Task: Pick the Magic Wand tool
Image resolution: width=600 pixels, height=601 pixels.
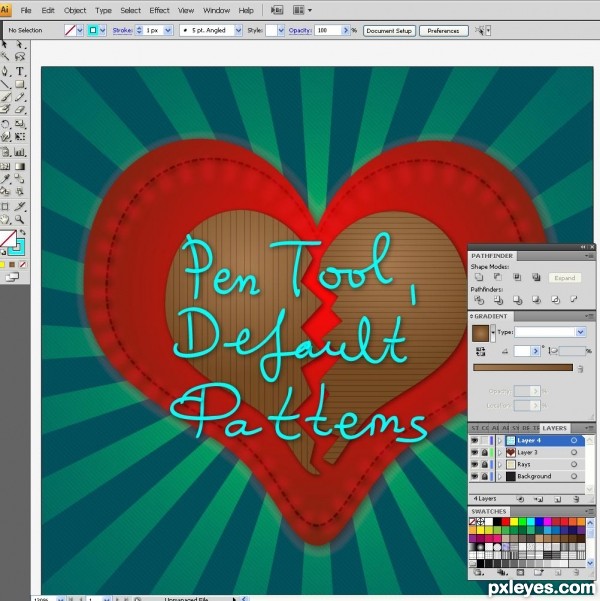Action: click(5, 57)
